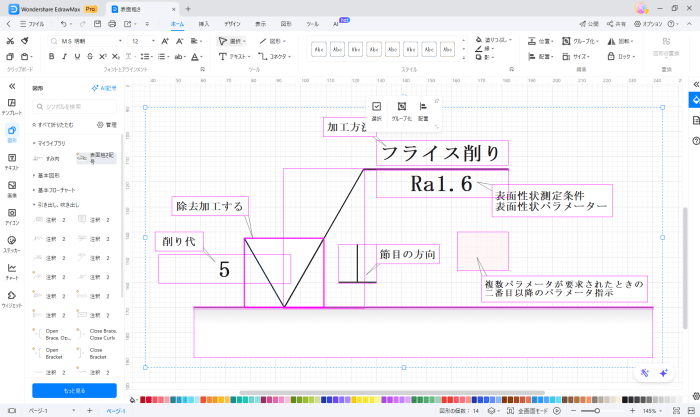Screen dimensions: 700x417
Task: Switch to the ホーム ribbon tab
Action: [177, 24]
